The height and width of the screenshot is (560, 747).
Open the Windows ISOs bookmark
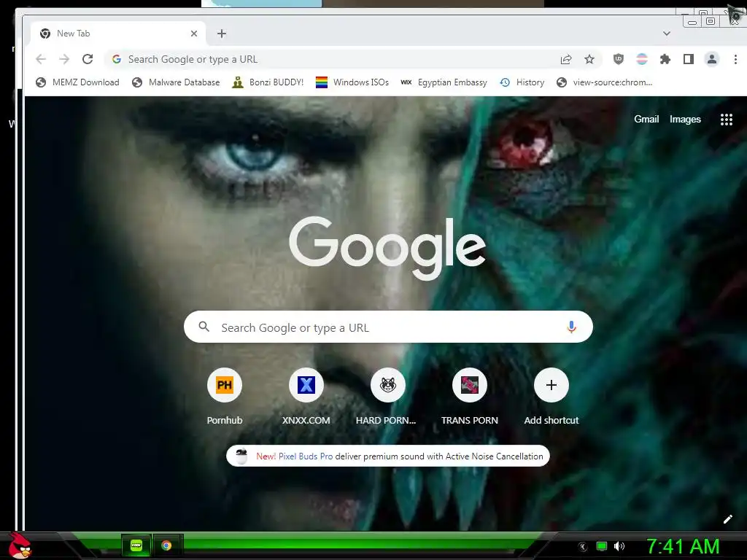coord(352,82)
